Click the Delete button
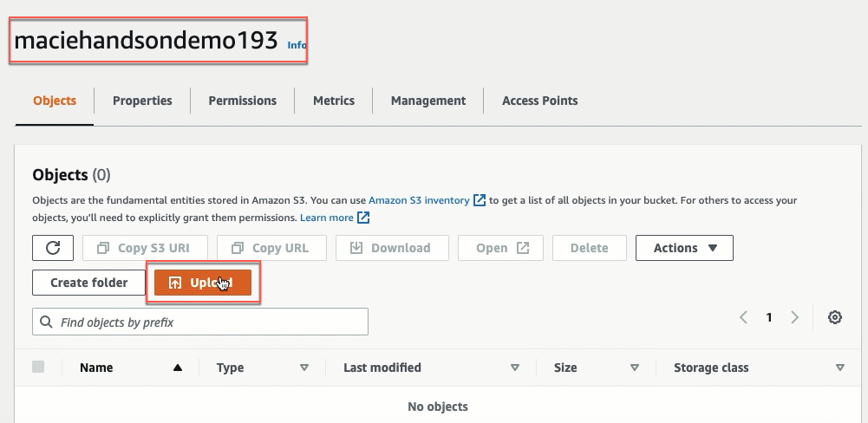Viewport: 868px width, 423px height. pyautogui.click(x=590, y=248)
